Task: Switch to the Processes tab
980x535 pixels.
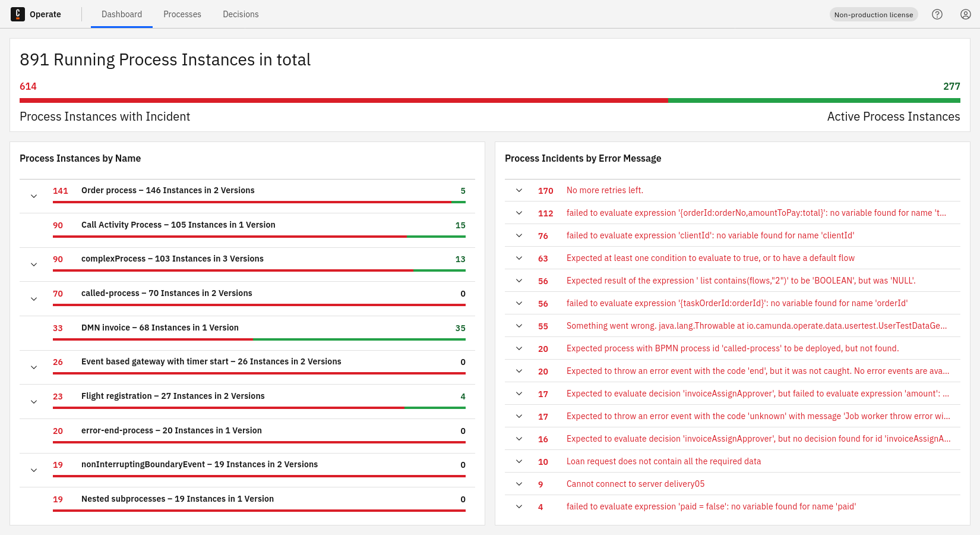Action: pos(182,14)
